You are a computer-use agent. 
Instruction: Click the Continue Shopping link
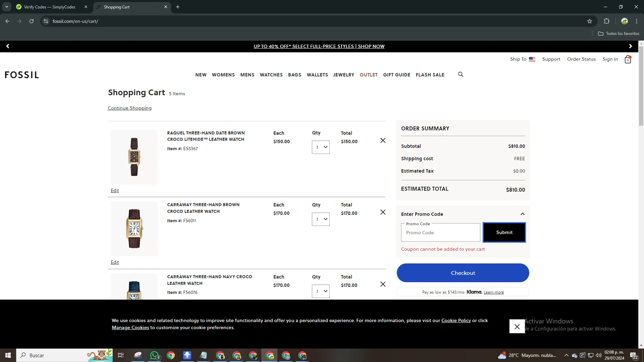130,108
